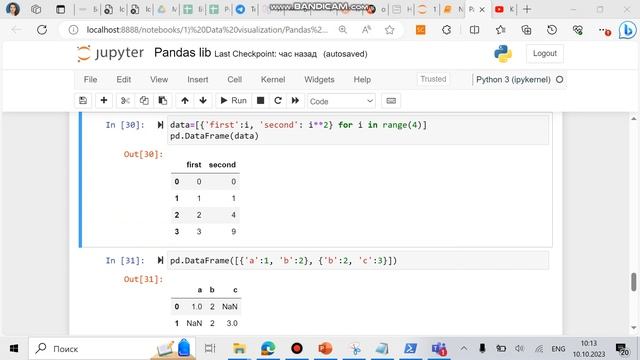Select value 9 in second column

tap(233, 231)
